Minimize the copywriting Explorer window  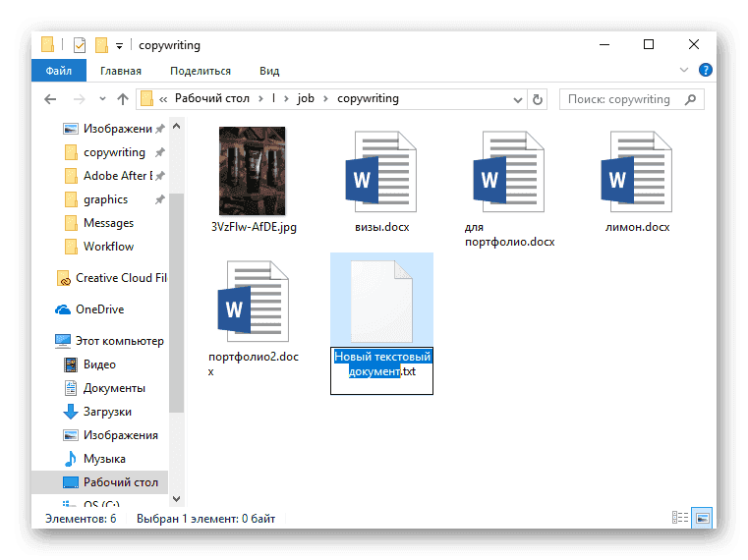coord(604,45)
